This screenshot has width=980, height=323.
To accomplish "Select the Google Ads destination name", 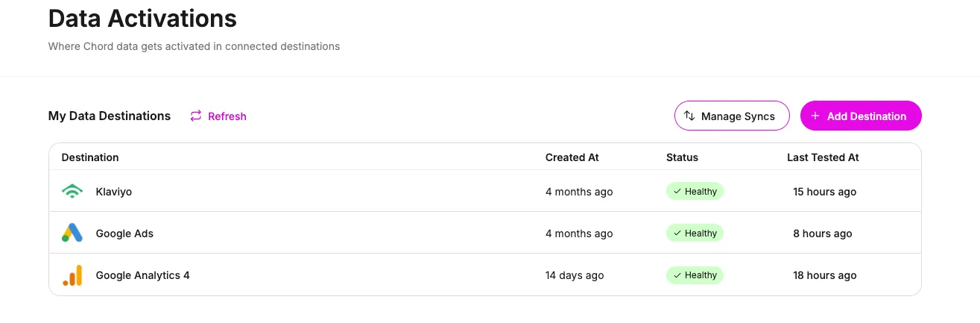I will [124, 233].
